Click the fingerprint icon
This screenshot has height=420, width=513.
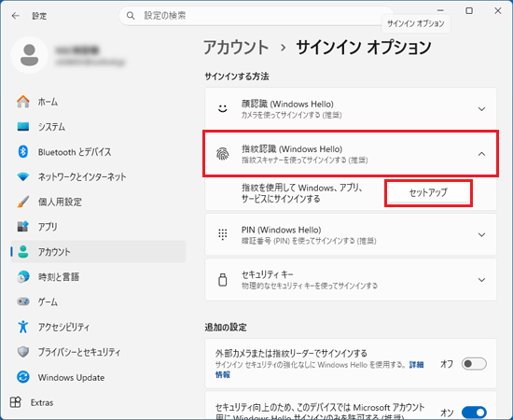point(223,153)
